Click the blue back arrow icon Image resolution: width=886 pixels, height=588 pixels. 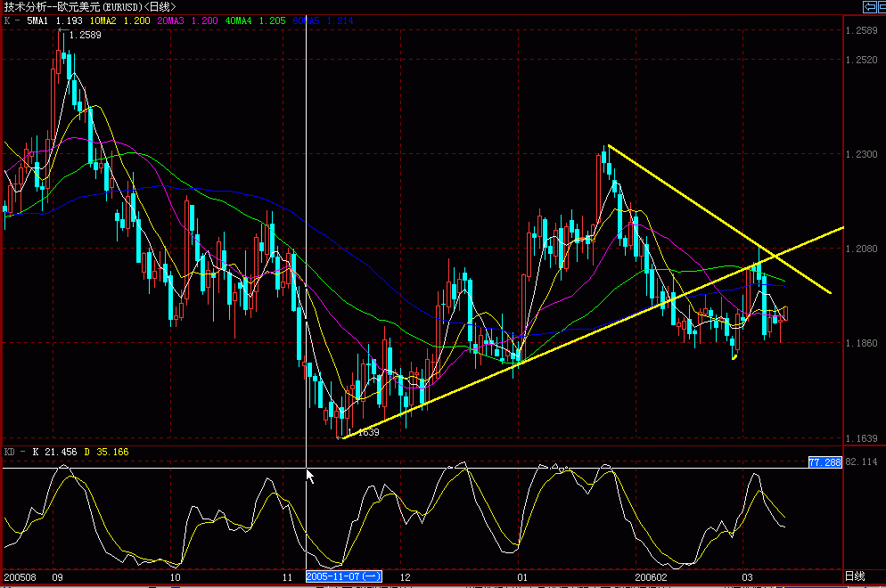pos(870,7)
